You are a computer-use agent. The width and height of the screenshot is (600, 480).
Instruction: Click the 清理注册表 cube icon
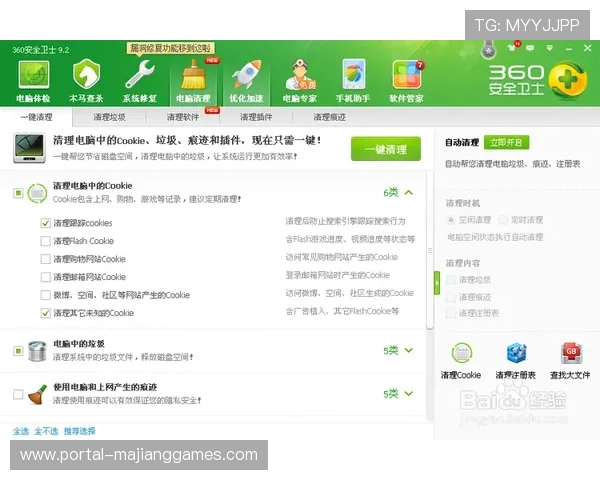[x=516, y=353]
